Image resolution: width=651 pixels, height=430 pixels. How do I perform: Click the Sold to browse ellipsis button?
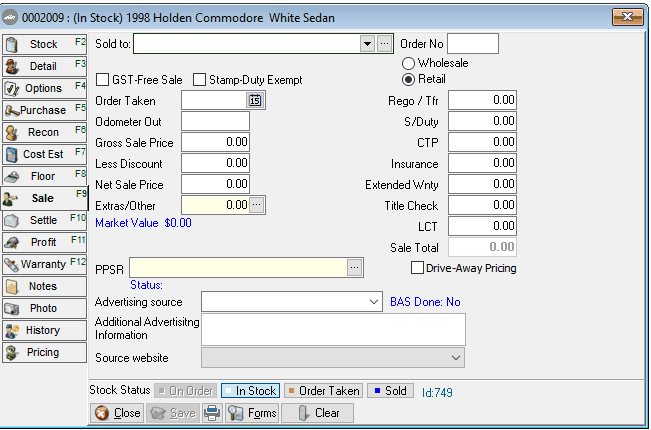coord(385,44)
